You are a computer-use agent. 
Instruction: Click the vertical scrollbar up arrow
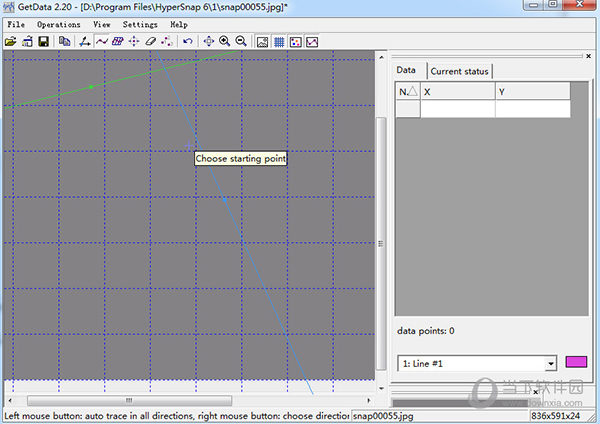pos(381,57)
